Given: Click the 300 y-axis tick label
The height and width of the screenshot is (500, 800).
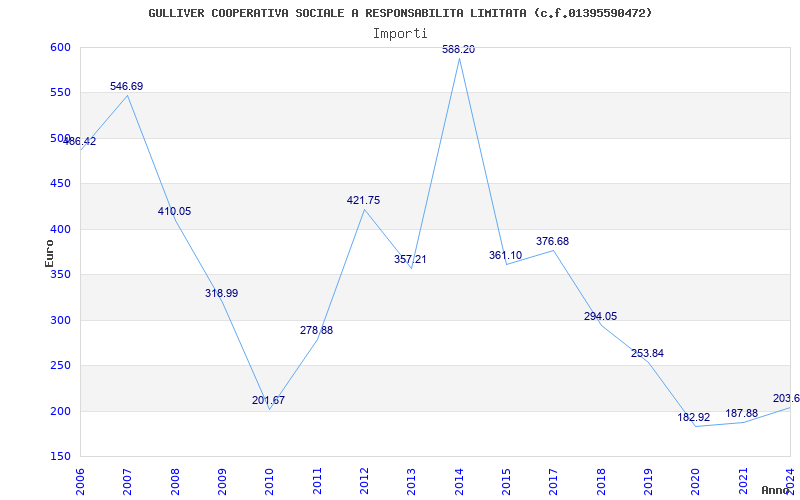Looking at the screenshot, I should pyautogui.click(x=60, y=320).
